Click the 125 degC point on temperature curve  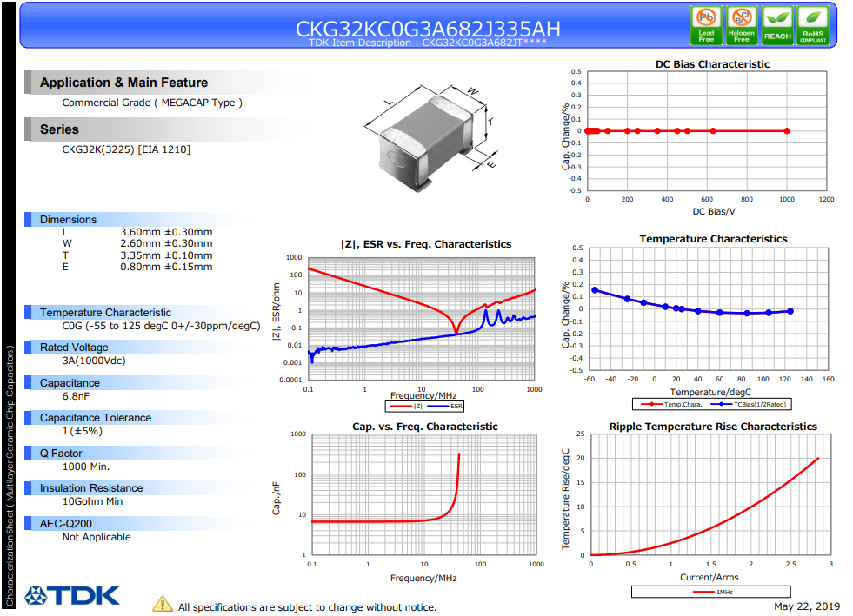click(790, 311)
